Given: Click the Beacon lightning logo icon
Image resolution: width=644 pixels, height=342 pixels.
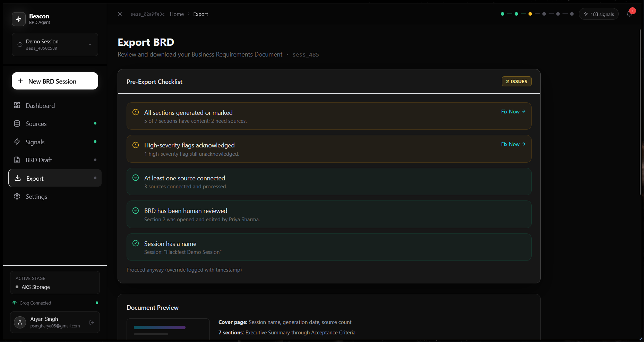Looking at the screenshot, I should point(19,19).
